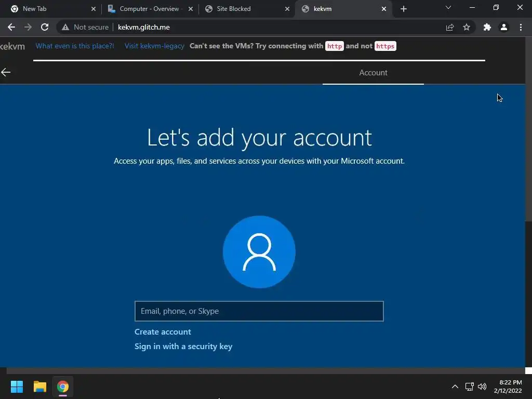Click the red 'http' code label

(334, 46)
